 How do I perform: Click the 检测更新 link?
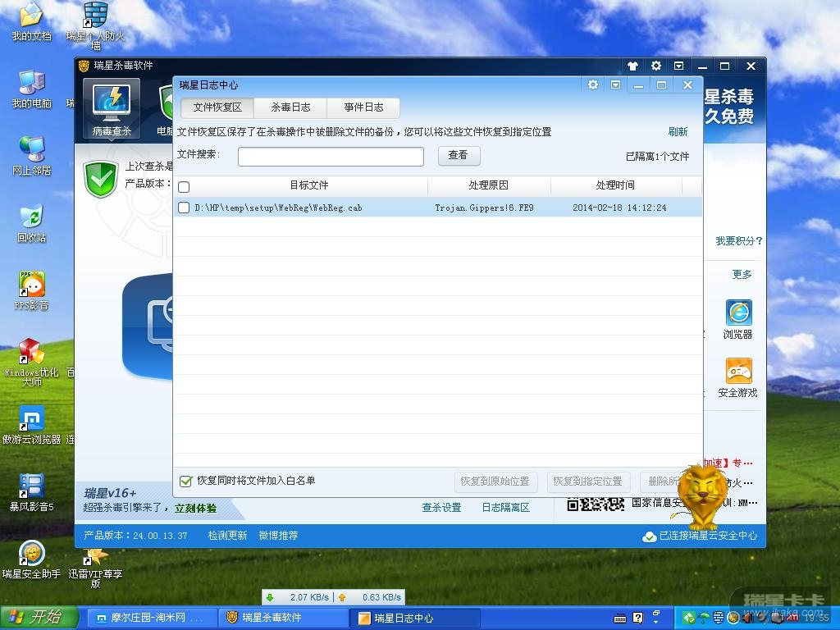click(228, 535)
